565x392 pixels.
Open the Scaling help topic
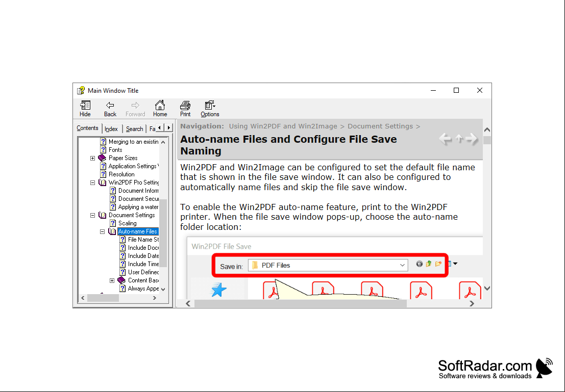click(127, 223)
